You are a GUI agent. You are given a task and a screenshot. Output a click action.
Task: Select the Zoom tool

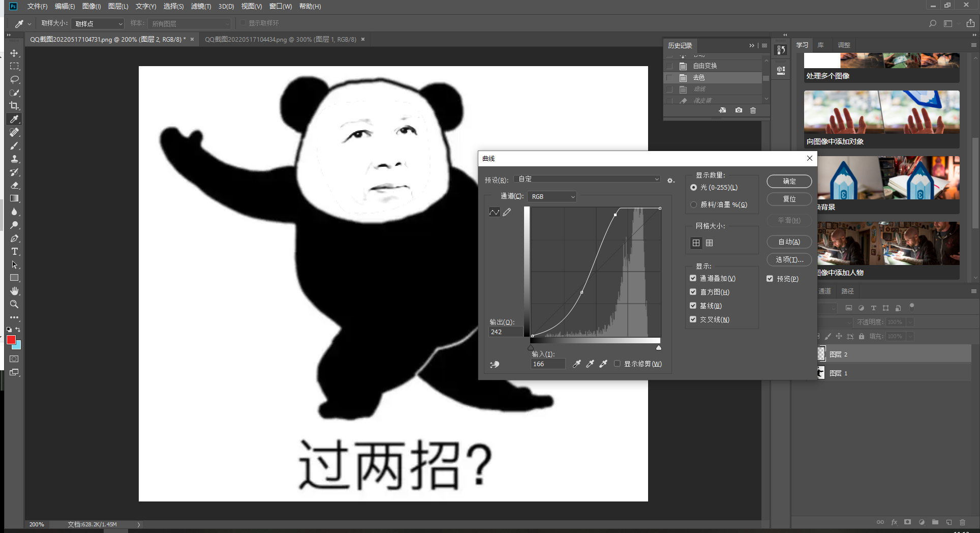tap(14, 304)
